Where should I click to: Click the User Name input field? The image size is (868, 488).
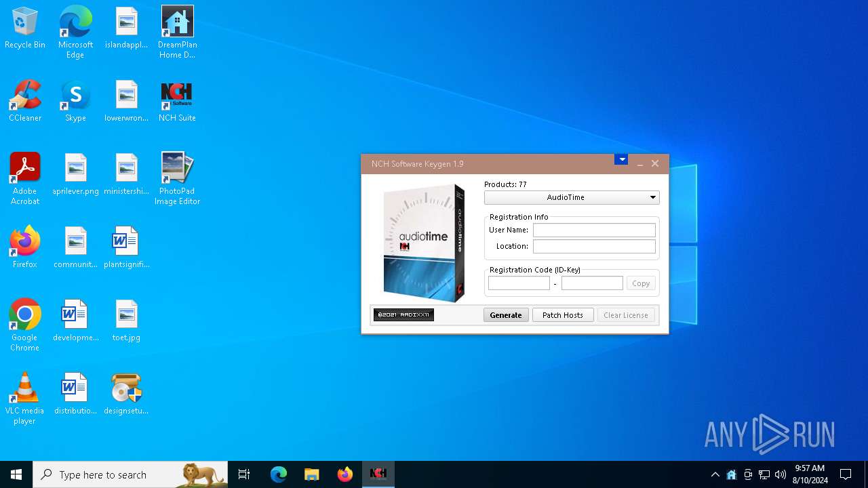pyautogui.click(x=594, y=230)
